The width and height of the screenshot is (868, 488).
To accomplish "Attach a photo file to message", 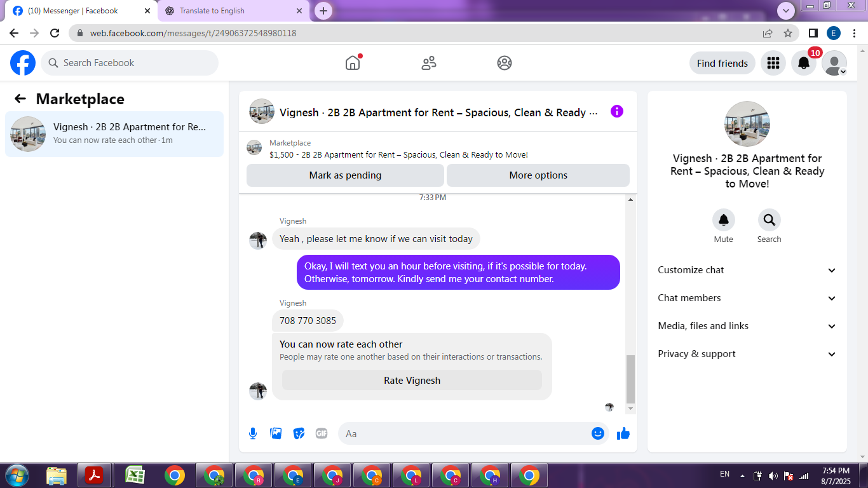I will pyautogui.click(x=276, y=433).
